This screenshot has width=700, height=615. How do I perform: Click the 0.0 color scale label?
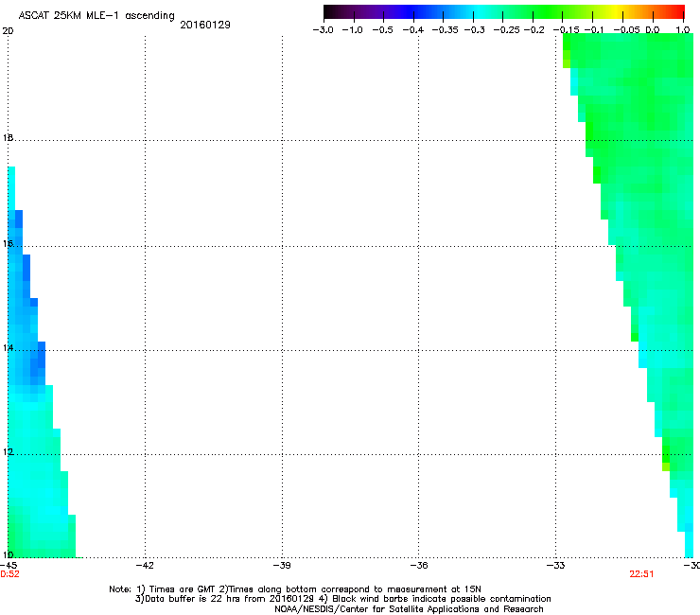pos(653,30)
